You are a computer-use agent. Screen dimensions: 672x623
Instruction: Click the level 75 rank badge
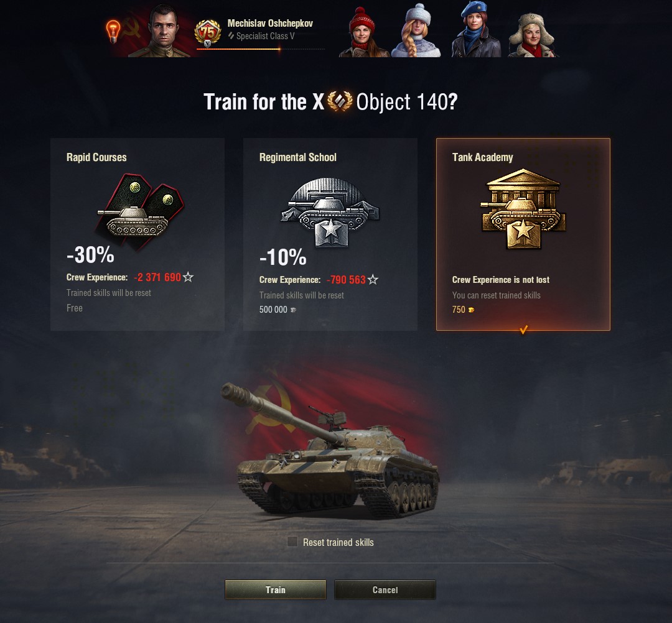pyautogui.click(x=208, y=34)
